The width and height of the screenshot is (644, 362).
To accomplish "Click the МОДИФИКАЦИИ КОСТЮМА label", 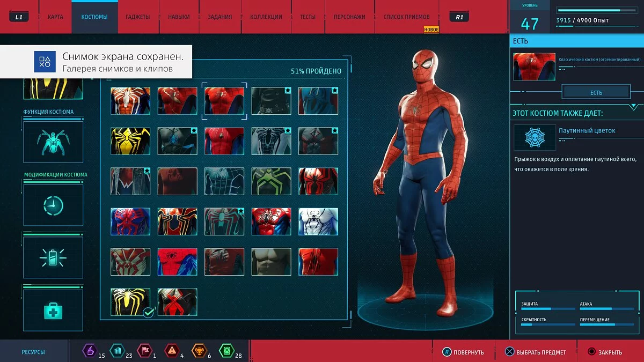I will pyautogui.click(x=55, y=175).
